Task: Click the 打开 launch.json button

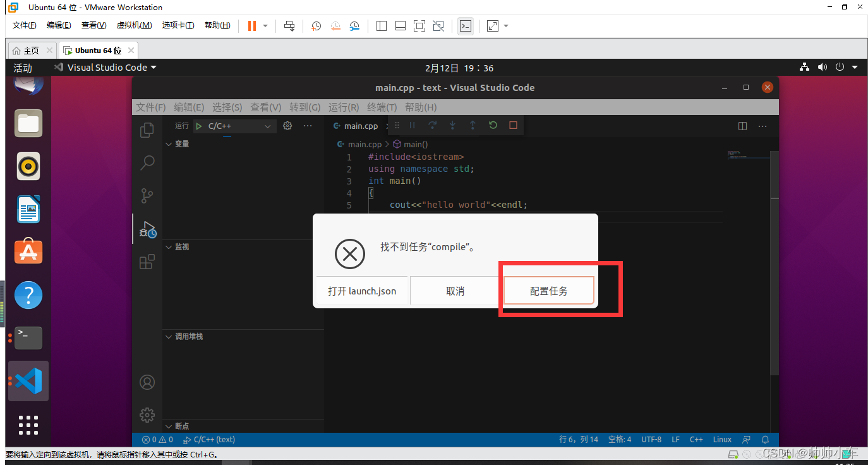Action: (362, 291)
